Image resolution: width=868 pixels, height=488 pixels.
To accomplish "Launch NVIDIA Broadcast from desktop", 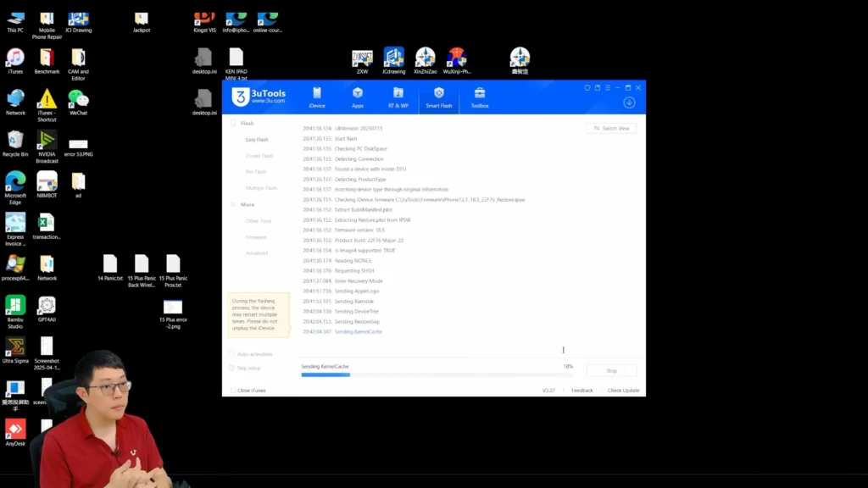I will (47, 147).
